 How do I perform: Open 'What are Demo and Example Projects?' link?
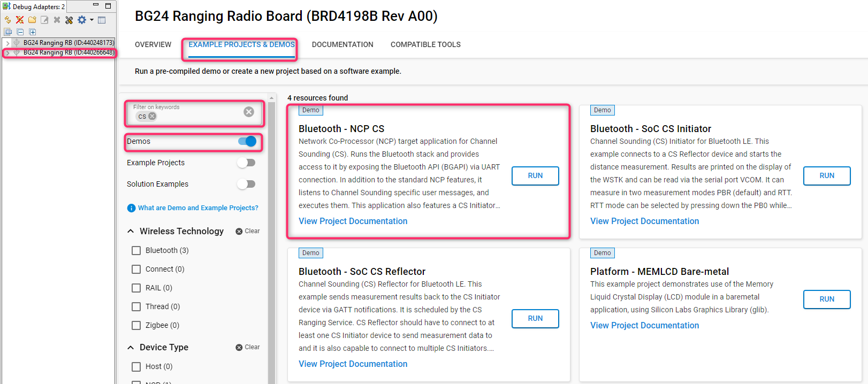click(x=198, y=208)
